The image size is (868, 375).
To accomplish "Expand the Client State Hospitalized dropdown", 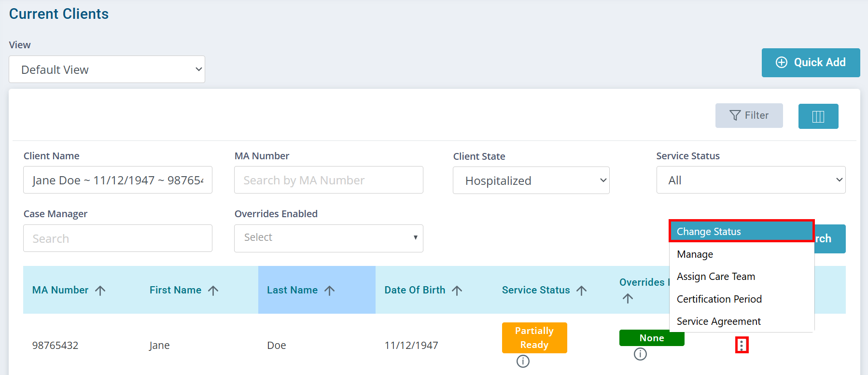I will click(x=531, y=181).
